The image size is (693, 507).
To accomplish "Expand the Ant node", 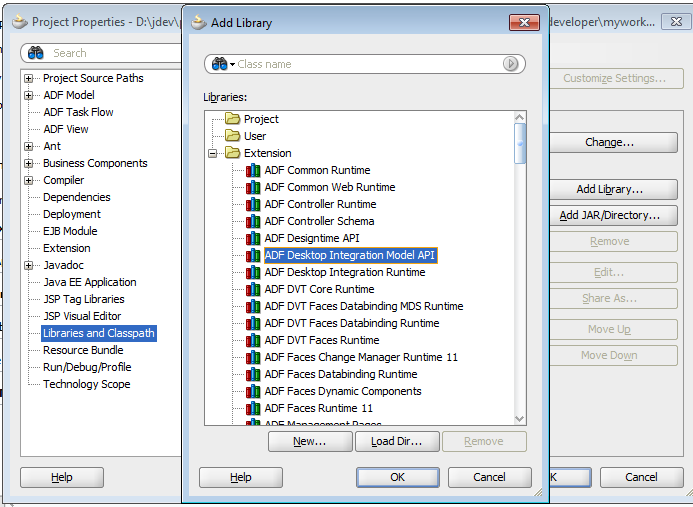I will [x=29, y=146].
